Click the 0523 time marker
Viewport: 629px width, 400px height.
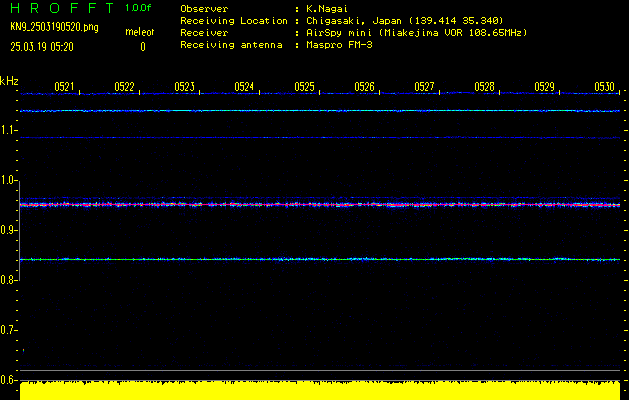pyautogui.click(x=184, y=87)
